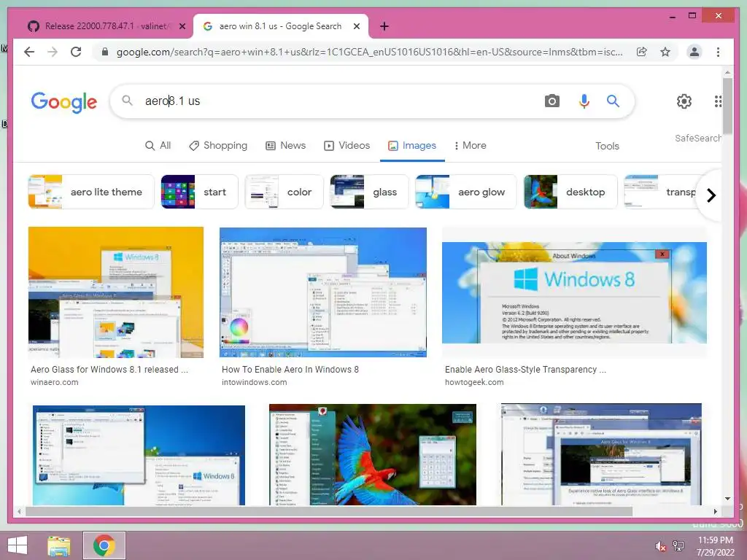Open How To Enable Aero In Windows 8 link

click(x=290, y=370)
